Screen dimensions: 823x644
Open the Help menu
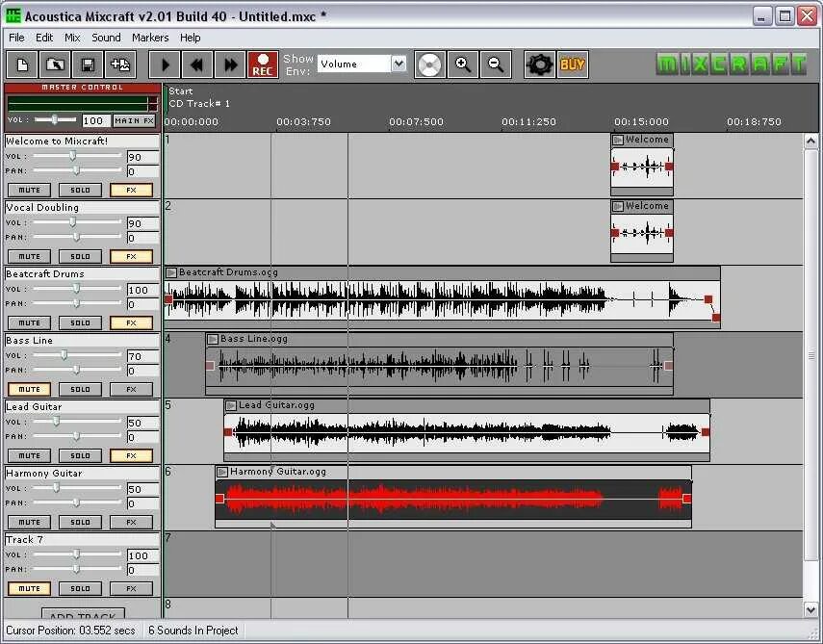(x=190, y=38)
